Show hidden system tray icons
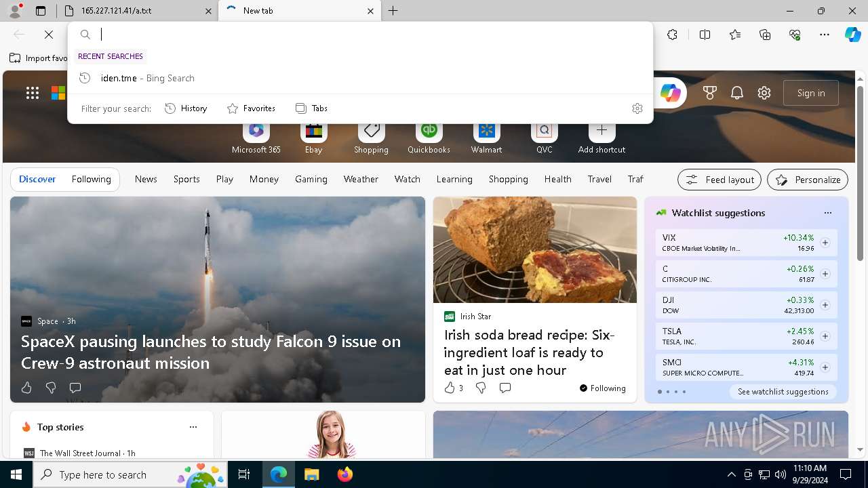868x488 pixels. (731, 474)
